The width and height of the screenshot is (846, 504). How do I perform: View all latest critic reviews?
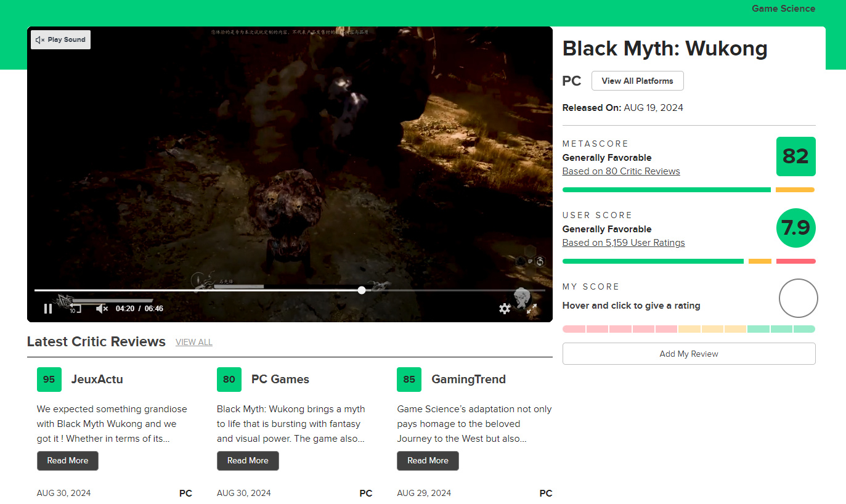(x=194, y=342)
